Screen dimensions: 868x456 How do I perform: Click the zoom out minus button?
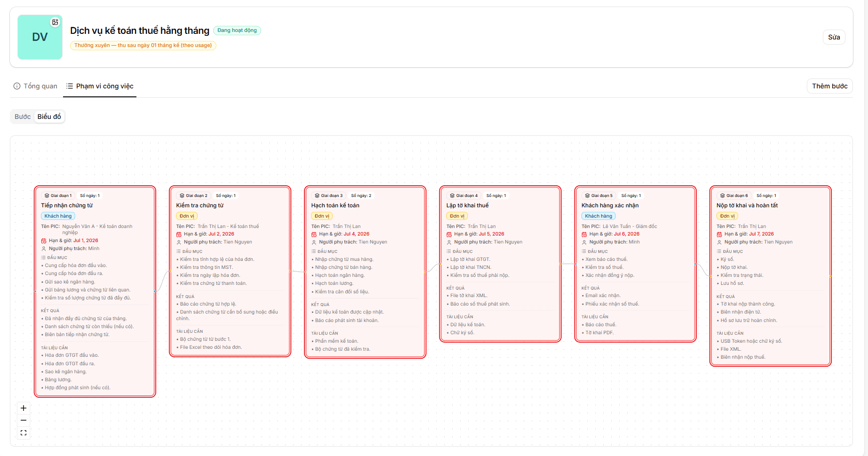pos(24,420)
